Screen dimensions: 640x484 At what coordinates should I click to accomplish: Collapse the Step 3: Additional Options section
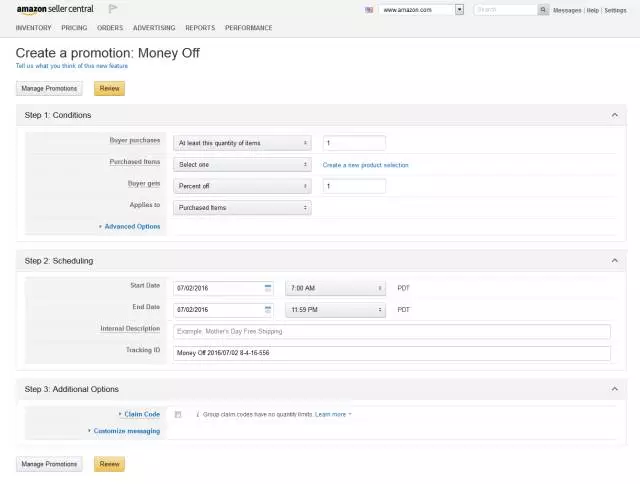pos(614,389)
